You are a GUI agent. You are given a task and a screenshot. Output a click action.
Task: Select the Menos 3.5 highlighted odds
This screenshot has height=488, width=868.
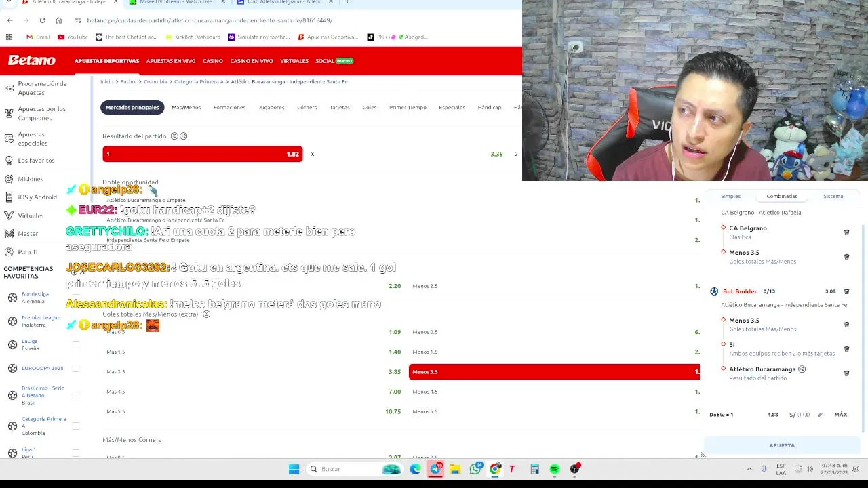554,371
